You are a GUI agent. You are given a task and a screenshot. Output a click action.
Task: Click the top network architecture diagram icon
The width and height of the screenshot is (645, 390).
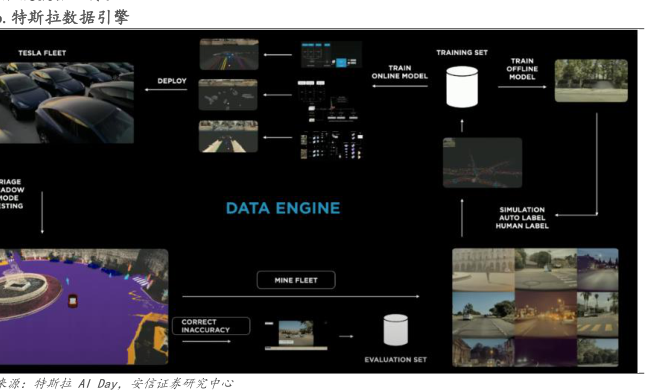(x=331, y=54)
